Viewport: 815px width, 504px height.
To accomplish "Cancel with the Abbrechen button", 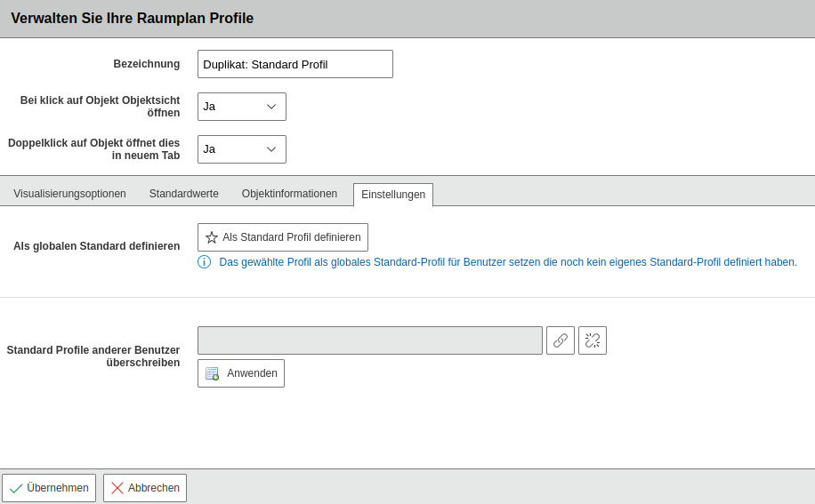I will click(145, 488).
